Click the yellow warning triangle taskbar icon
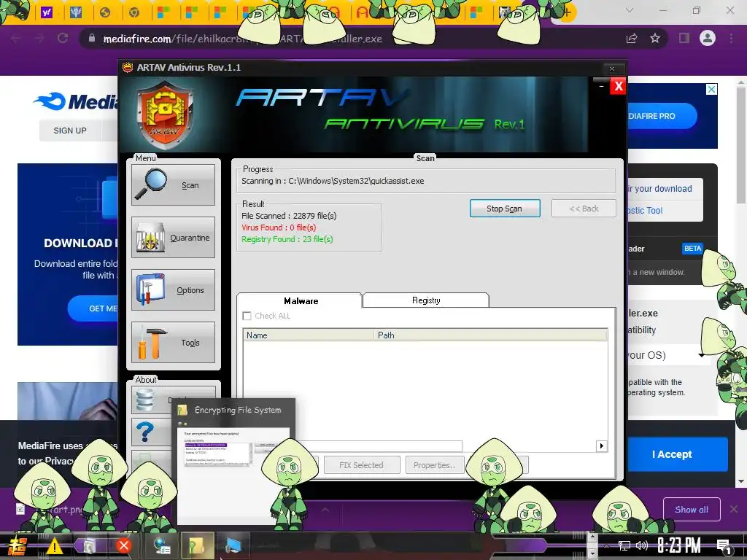The height and width of the screenshot is (560, 747). tap(54, 545)
